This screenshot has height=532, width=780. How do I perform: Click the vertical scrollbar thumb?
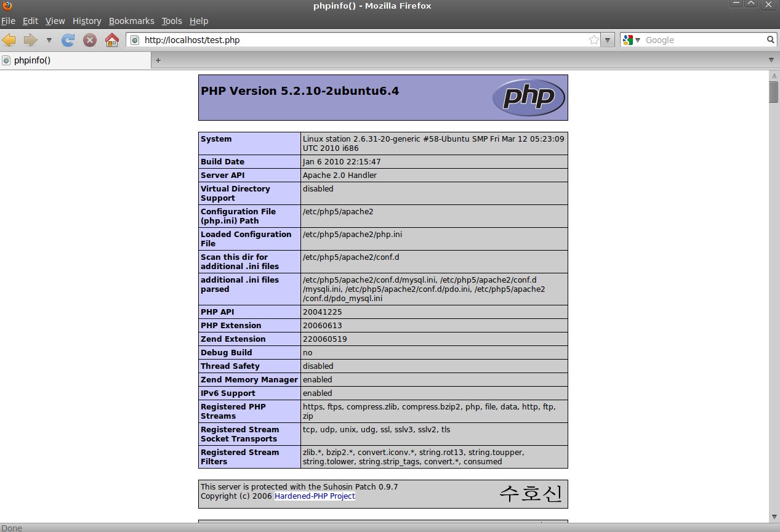point(774,92)
